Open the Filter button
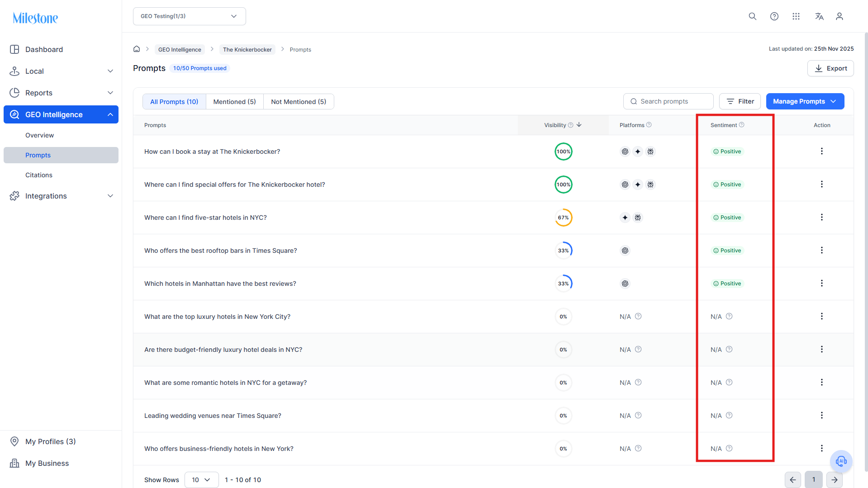This screenshot has height=488, width=868. (x=740, y=101)
